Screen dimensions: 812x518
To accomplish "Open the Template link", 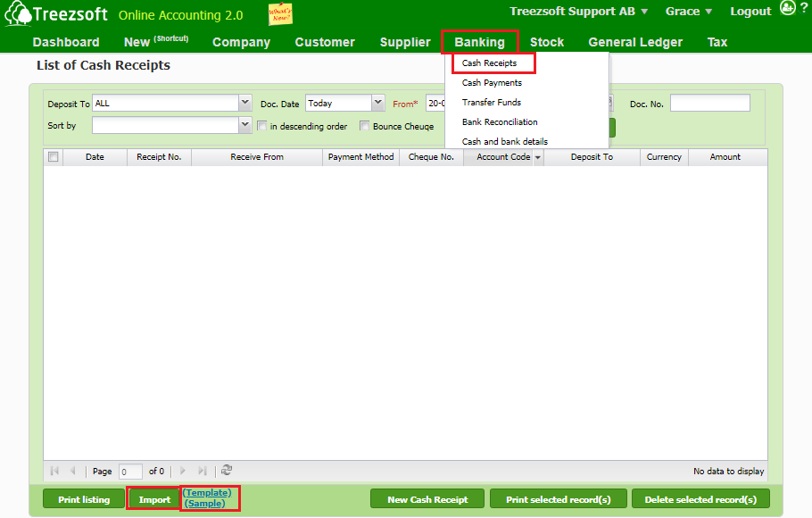I will (x=207, y=492).
